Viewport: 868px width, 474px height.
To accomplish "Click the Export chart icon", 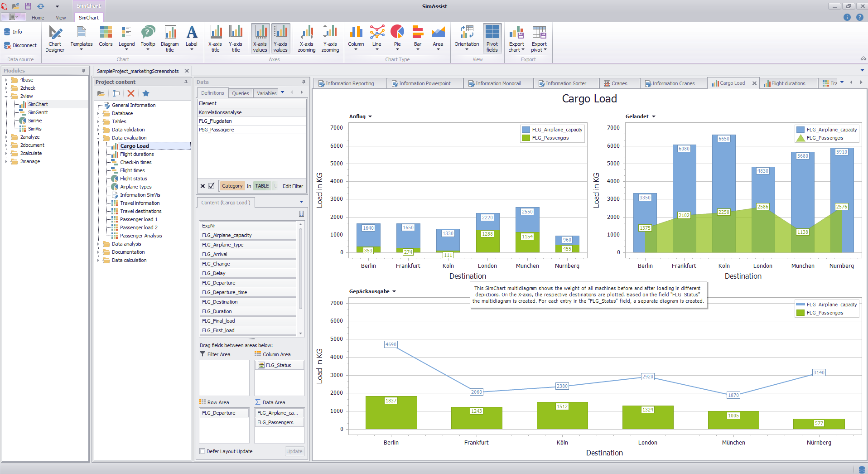I will [x=516, y=33].
